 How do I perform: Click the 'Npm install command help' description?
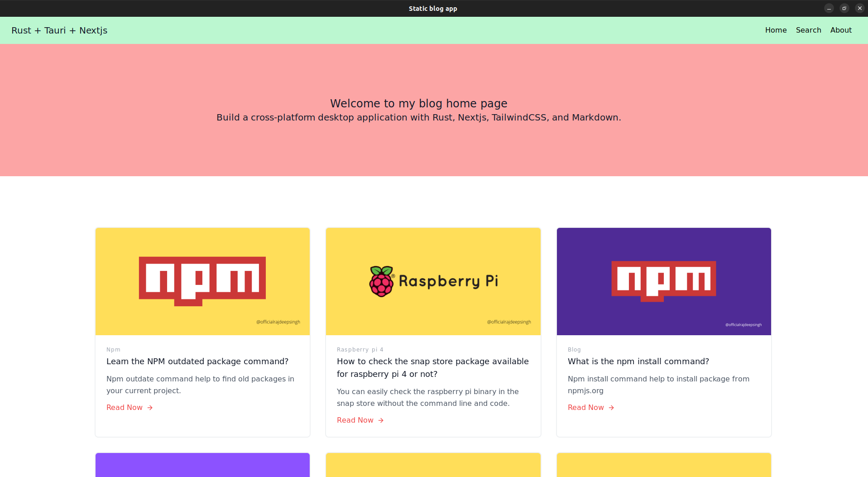coord(658,385)
